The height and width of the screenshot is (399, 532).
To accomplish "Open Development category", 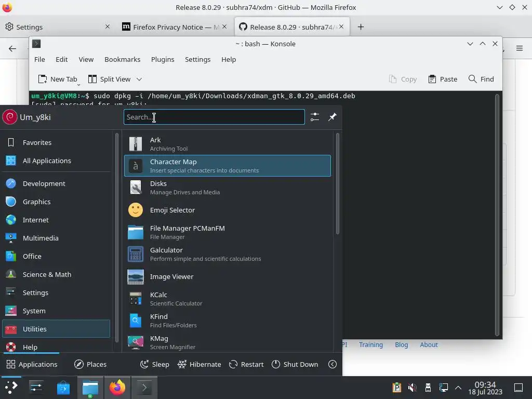I will (x=56, y=183).
